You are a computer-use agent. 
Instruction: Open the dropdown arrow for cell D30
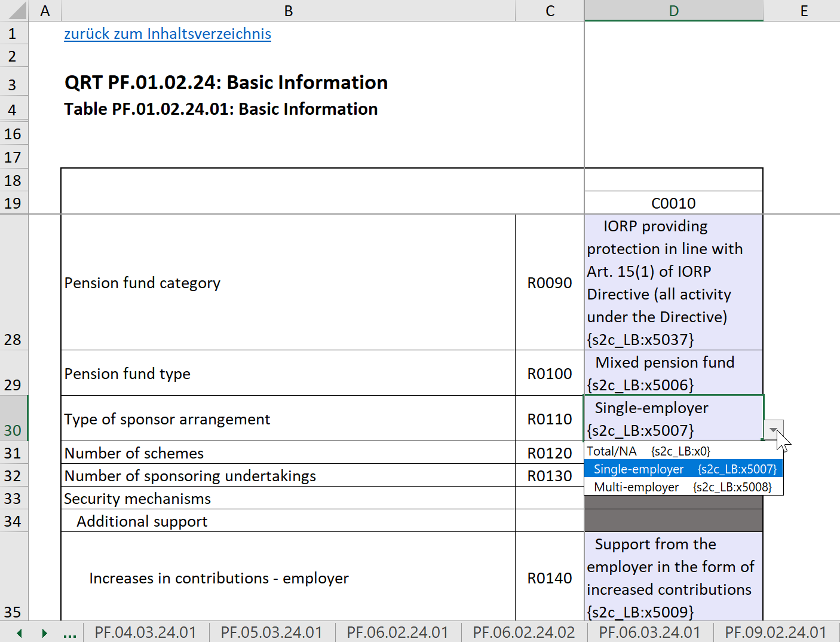coord(773,430)
